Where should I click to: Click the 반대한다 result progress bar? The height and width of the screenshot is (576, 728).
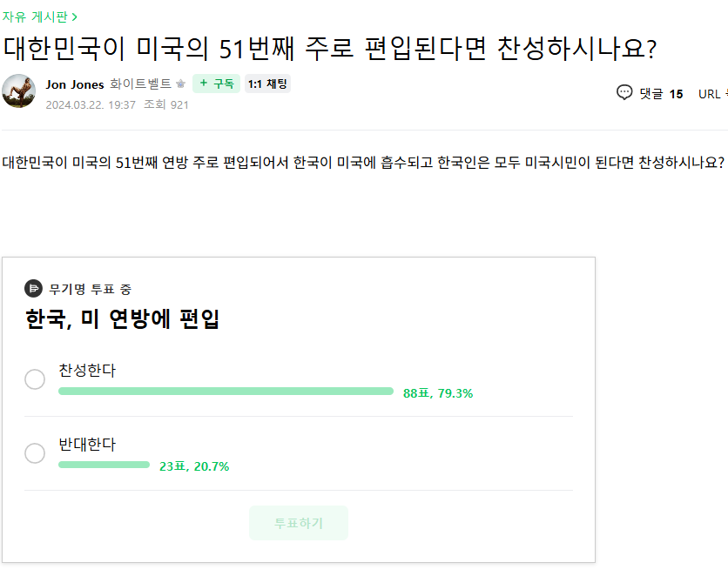pyautogui.click(x=104, y=465)
